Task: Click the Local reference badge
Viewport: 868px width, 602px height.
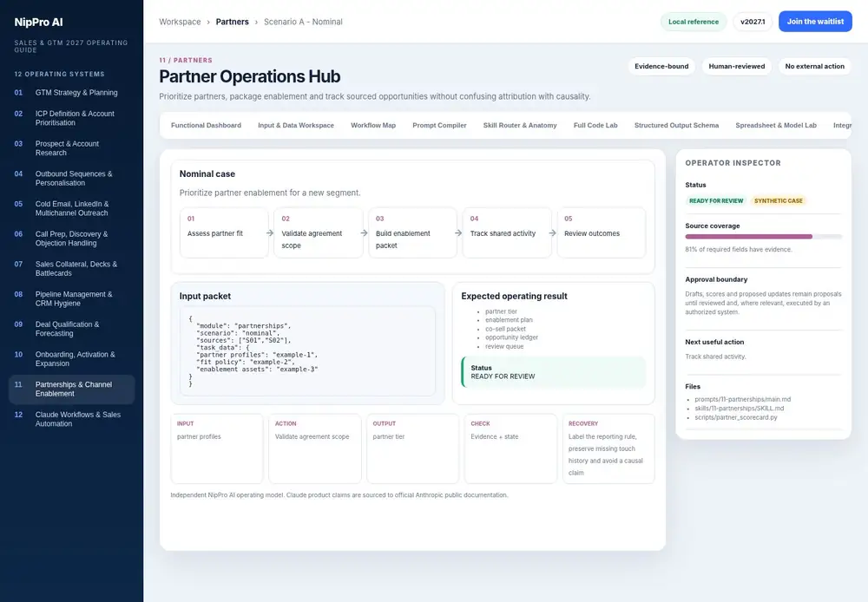Action: coord(693,22)
